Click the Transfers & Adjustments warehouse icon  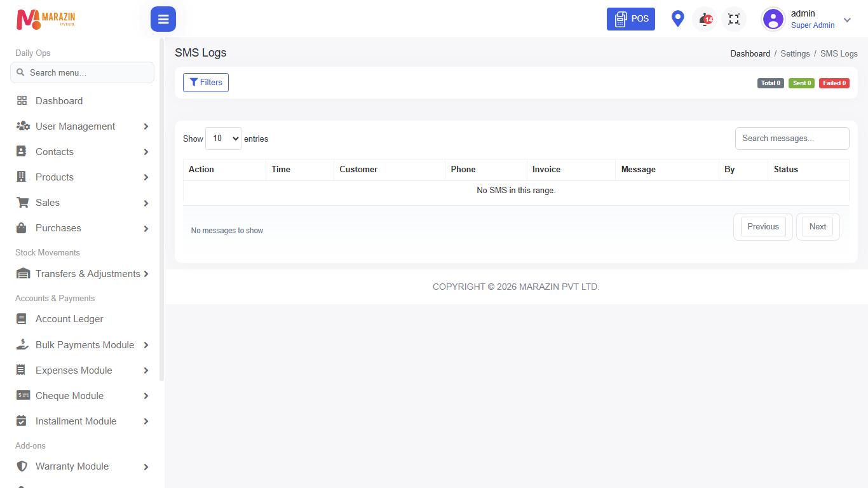23,274
